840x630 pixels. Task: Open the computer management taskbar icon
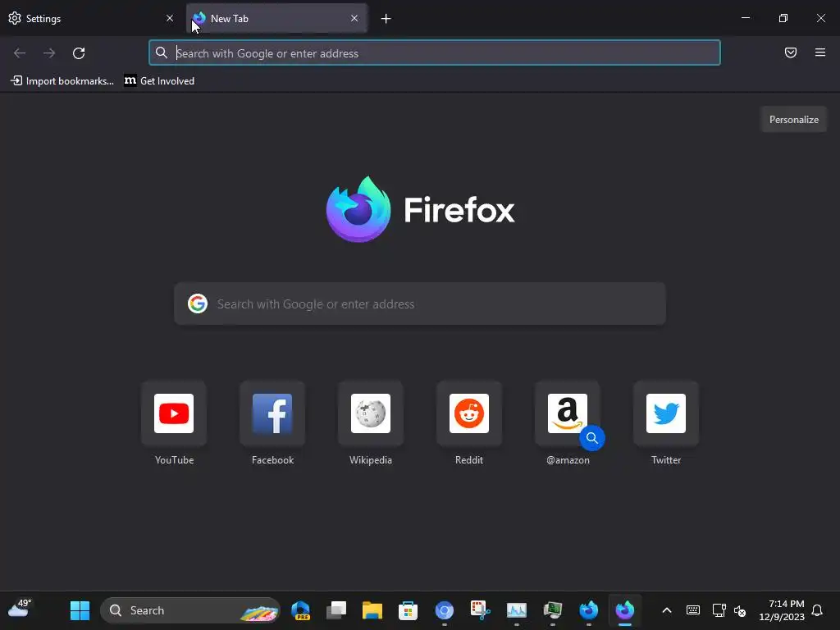[x=552, y=610]
